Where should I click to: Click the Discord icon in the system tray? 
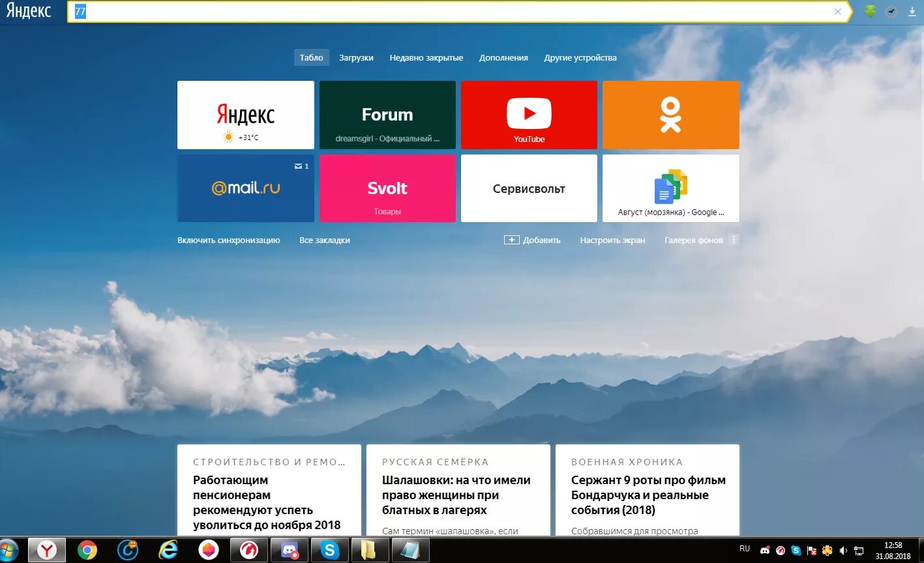pyautogui.click(x=765, y=551)
